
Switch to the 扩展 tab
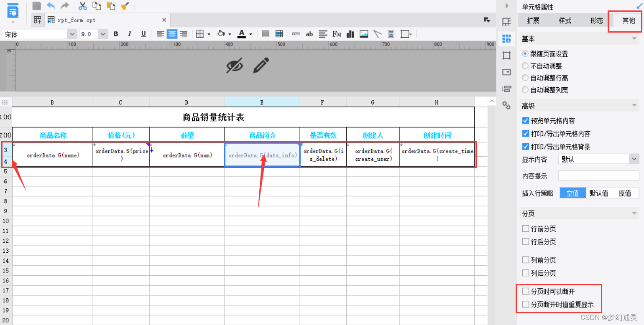[x=533, y=20]
